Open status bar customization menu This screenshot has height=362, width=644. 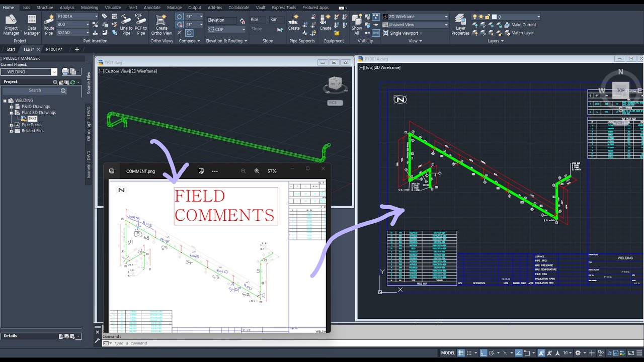click(x=638, y=353)
